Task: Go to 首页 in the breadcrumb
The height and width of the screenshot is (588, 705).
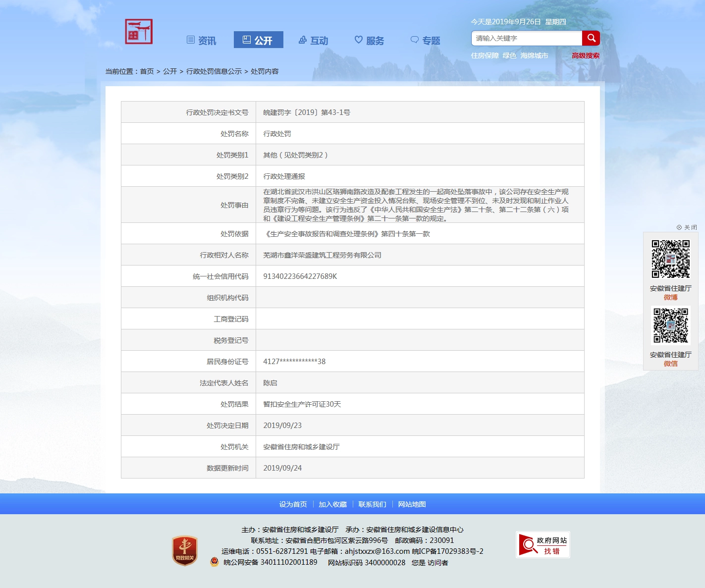Action: [147, 71]
